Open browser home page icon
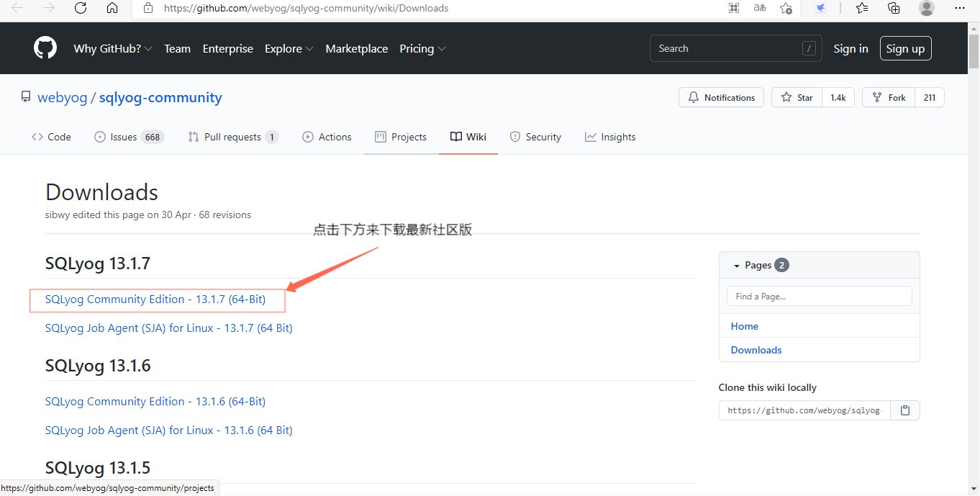This screenshot has height=496, width=980. (x=112, y=8)
